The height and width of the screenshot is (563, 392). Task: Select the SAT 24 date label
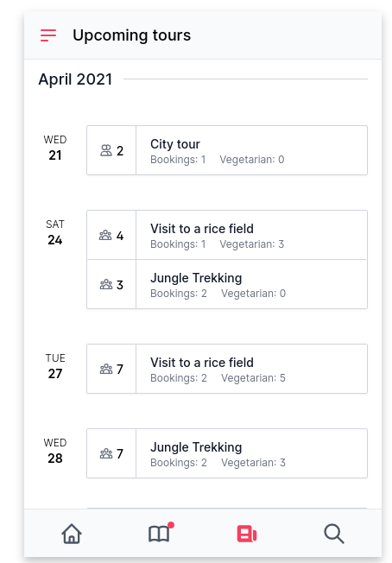[55, 232]
